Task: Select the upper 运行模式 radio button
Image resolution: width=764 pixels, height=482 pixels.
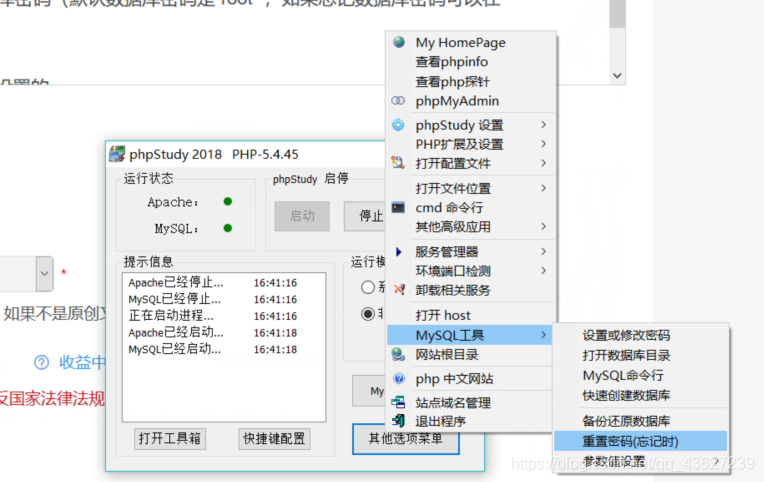Action: pos(368,287)
